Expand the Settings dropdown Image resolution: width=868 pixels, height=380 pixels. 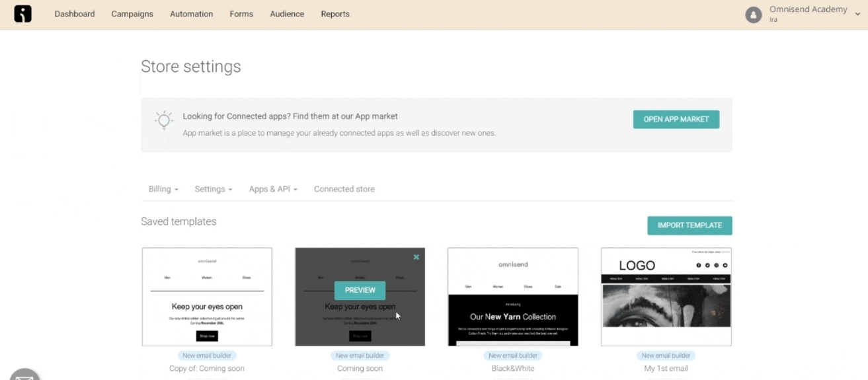click(x=213, y=189)
